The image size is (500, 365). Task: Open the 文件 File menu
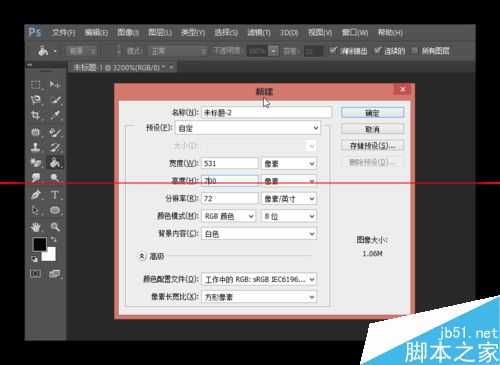click(x=63, y=33)
